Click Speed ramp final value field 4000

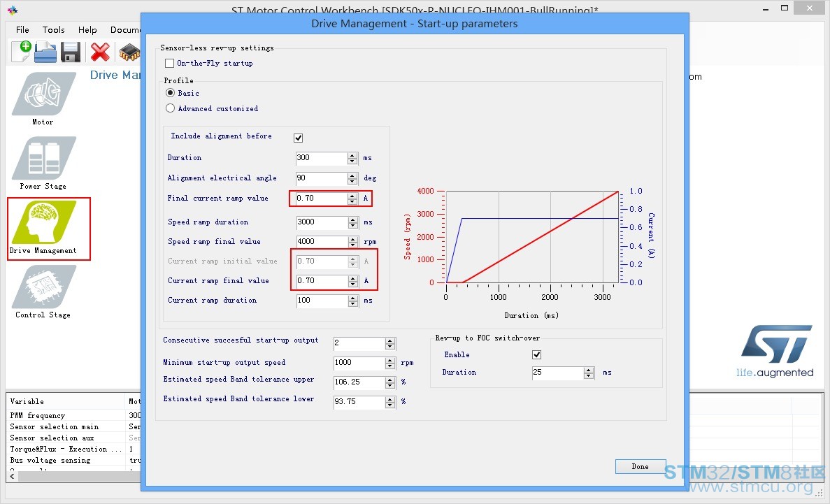click(322, 242)
